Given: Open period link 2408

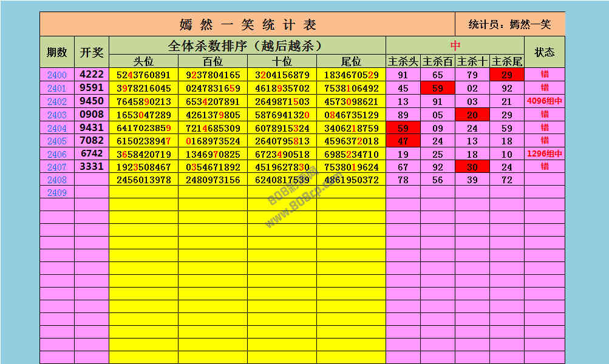Looking at the screenshot, I should point(57,180).
